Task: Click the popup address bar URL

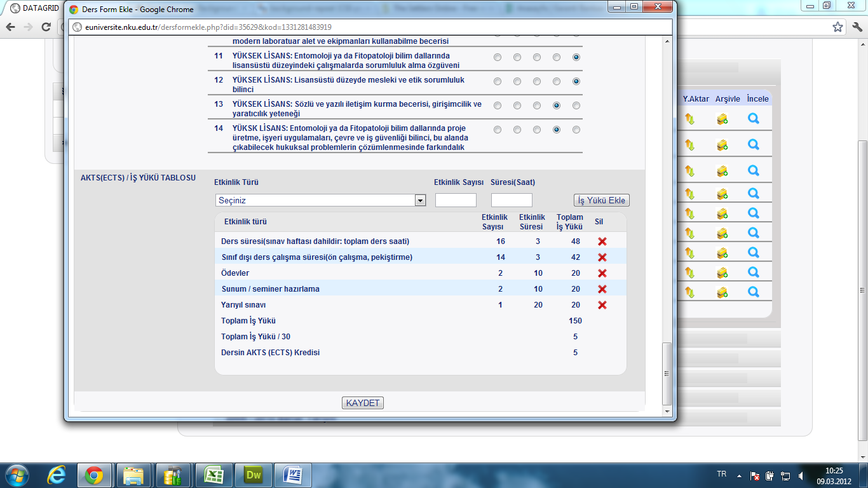Action: [209, 27]
